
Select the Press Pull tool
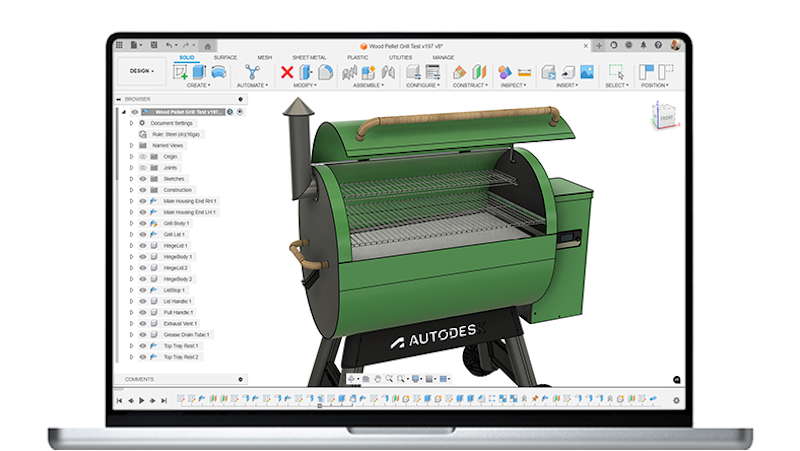point(306,72)
